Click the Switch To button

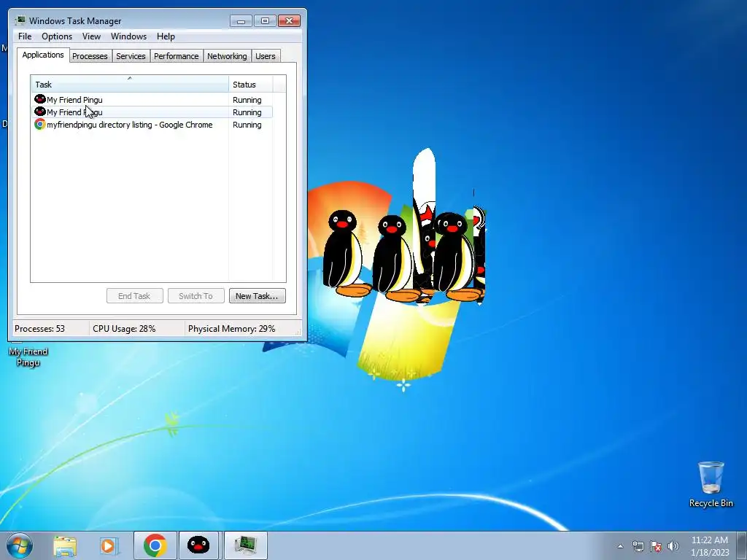click(x=196, y=296)
